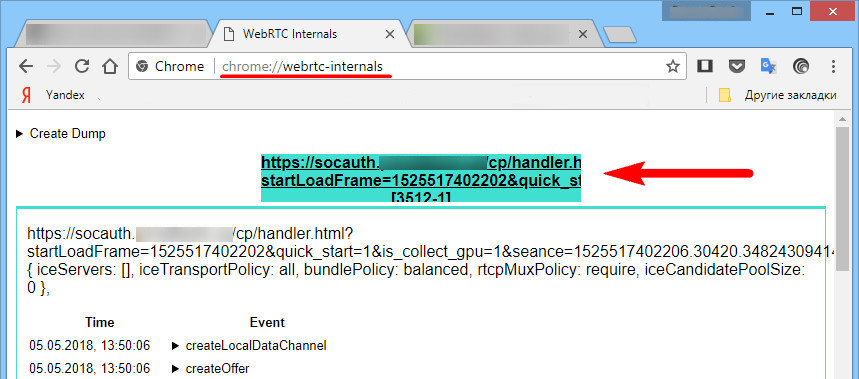Screen dimensions: 859x379
Task: Close the blurred third tab
Action: click(x=583, y=34)
